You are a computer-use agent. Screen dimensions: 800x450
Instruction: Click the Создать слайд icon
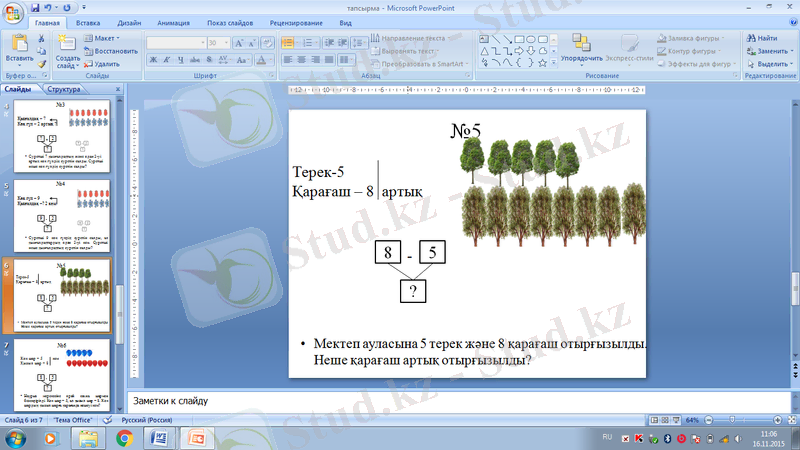click(x=67, y=44)
